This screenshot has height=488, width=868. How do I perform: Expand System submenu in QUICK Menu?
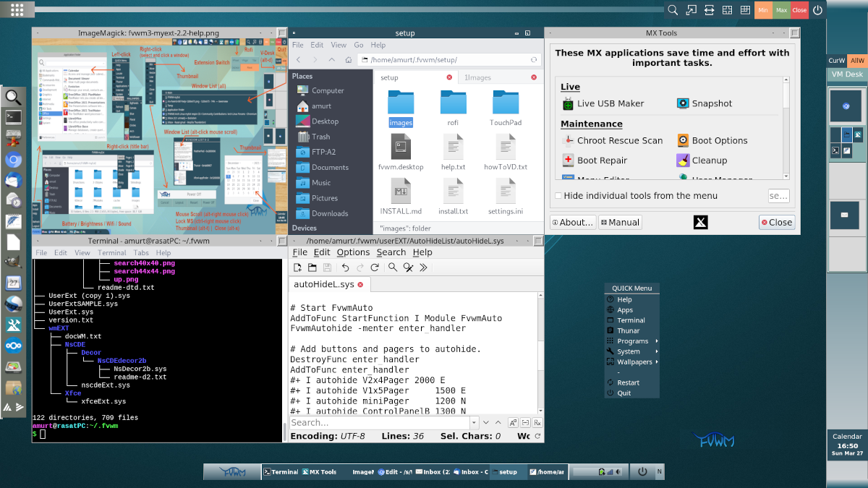(x=632, y=351)
